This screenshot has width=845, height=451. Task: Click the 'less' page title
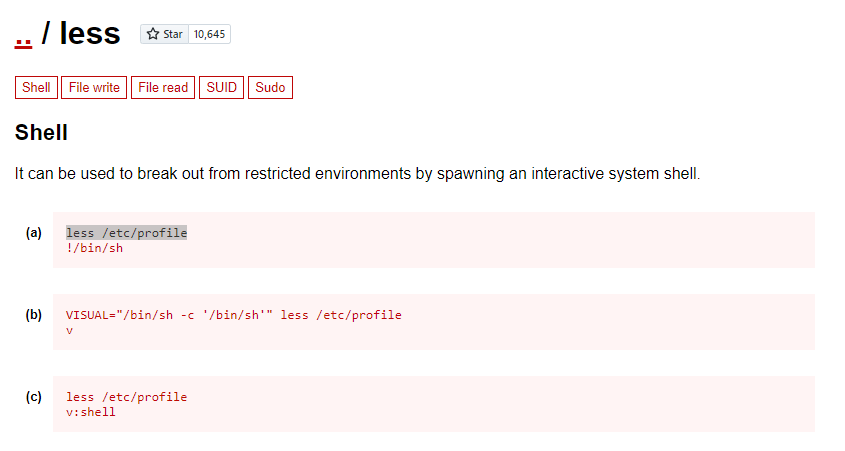(x=89, y=33)
